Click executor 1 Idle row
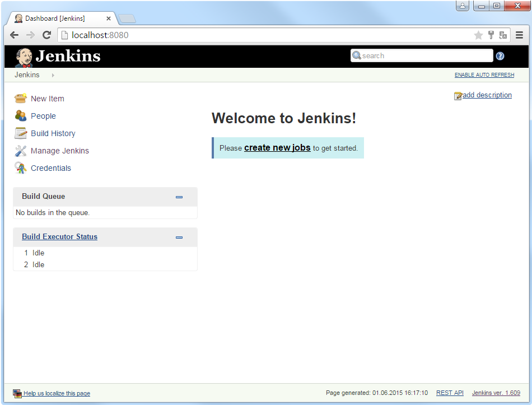The image size is (532, 405). pyautogui.click(x=105, y=253)
